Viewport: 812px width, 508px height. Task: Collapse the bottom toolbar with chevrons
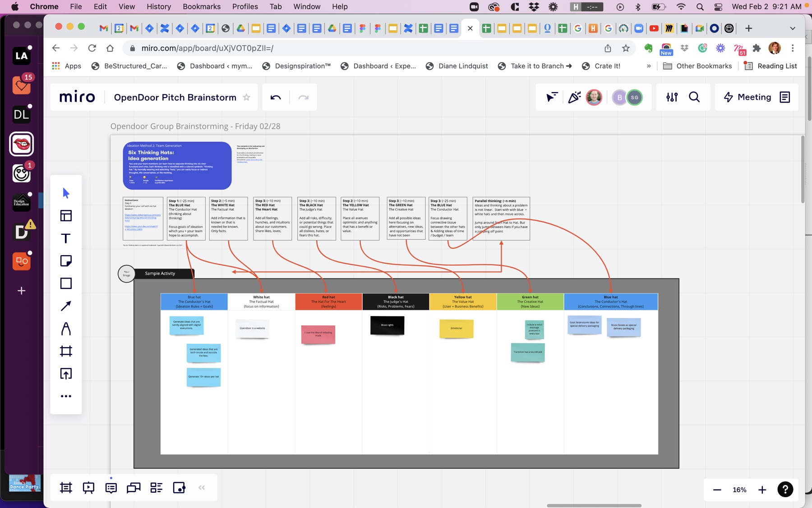click(x=202, y=488)
